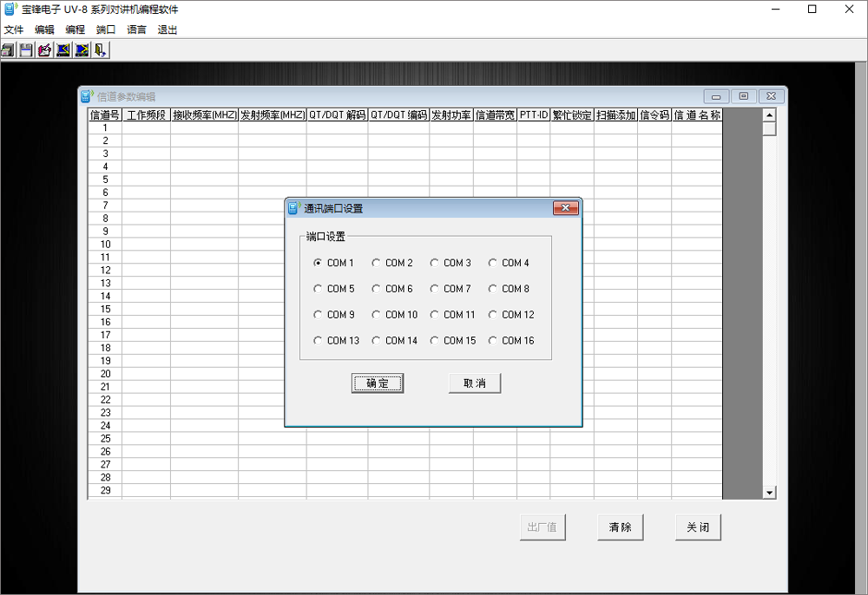868x595 pixels.
Task: Click the icon in 通讯端口设置 dialog title
Action: pos(294,208)
